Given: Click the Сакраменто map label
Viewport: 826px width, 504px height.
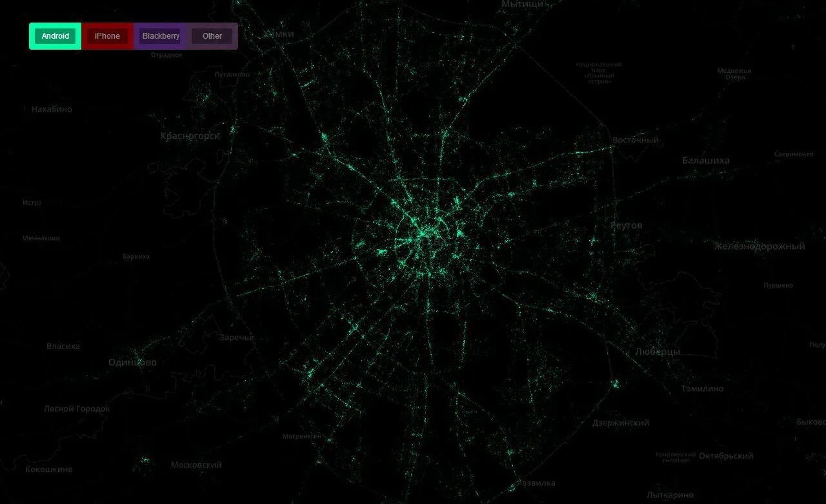Looking at the screenshot, I should [794, 154].
